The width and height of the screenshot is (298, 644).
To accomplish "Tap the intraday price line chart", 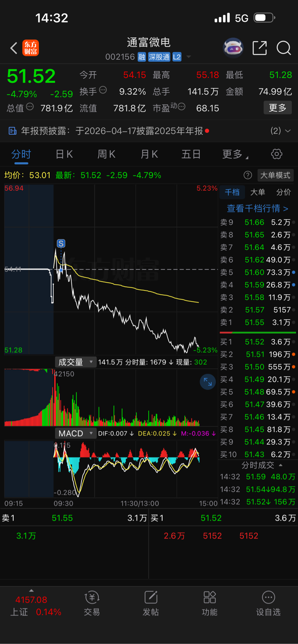I will point(111,269).
